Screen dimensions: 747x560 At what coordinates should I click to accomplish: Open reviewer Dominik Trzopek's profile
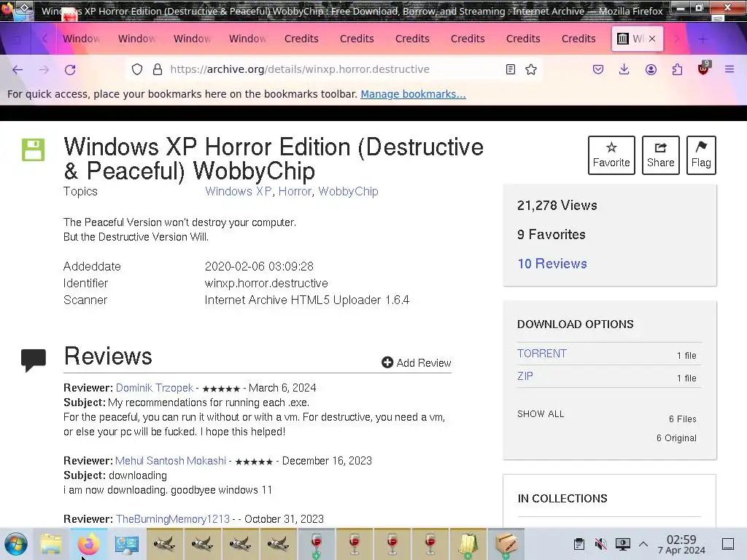(x=155, y=388)
